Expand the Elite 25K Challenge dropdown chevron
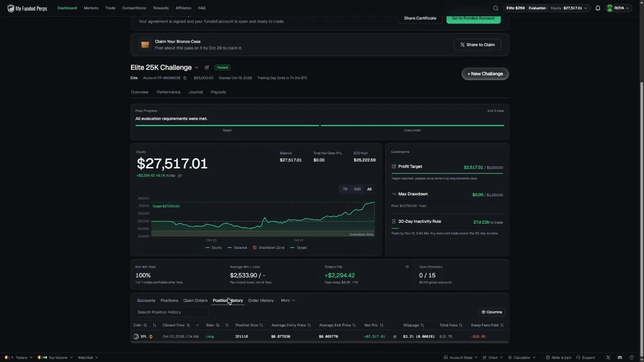This screenshot has width=644, height=362. click(x=197, y=68)
